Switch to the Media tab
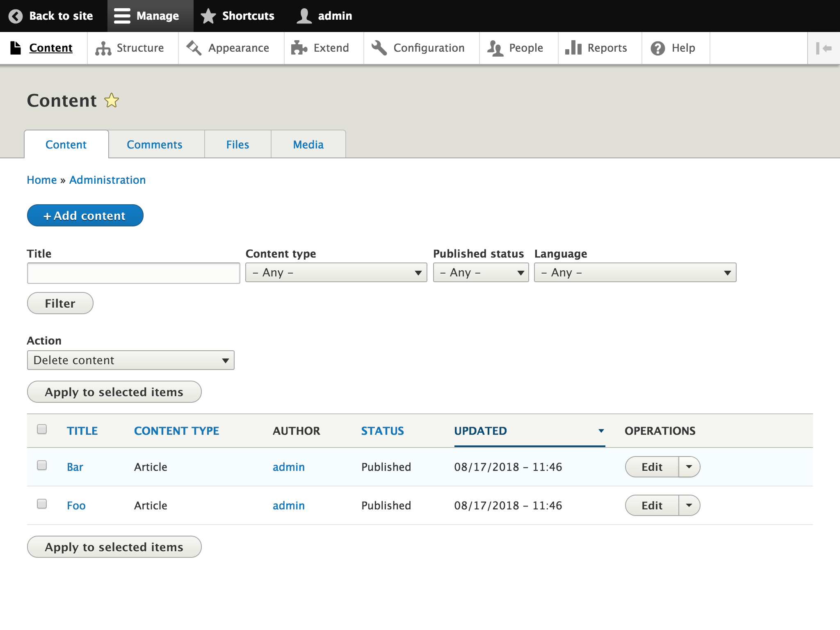840x630 pixels. (x=308, y=144)
